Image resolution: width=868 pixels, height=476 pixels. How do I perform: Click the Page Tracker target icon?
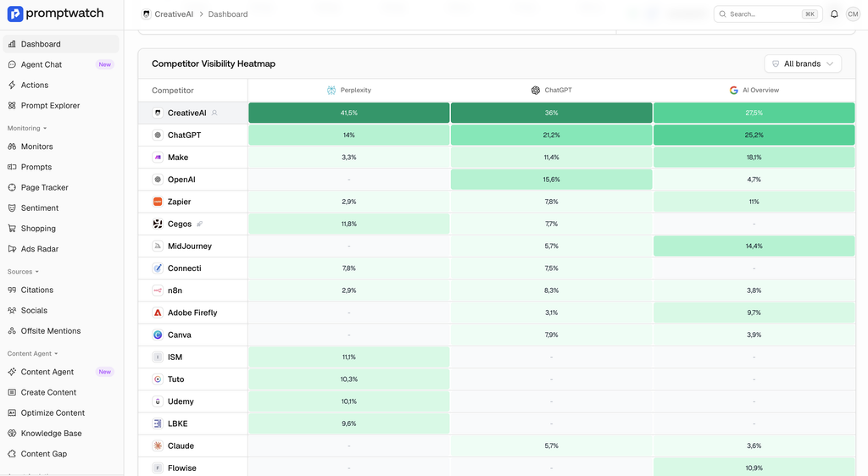[12, 187]
